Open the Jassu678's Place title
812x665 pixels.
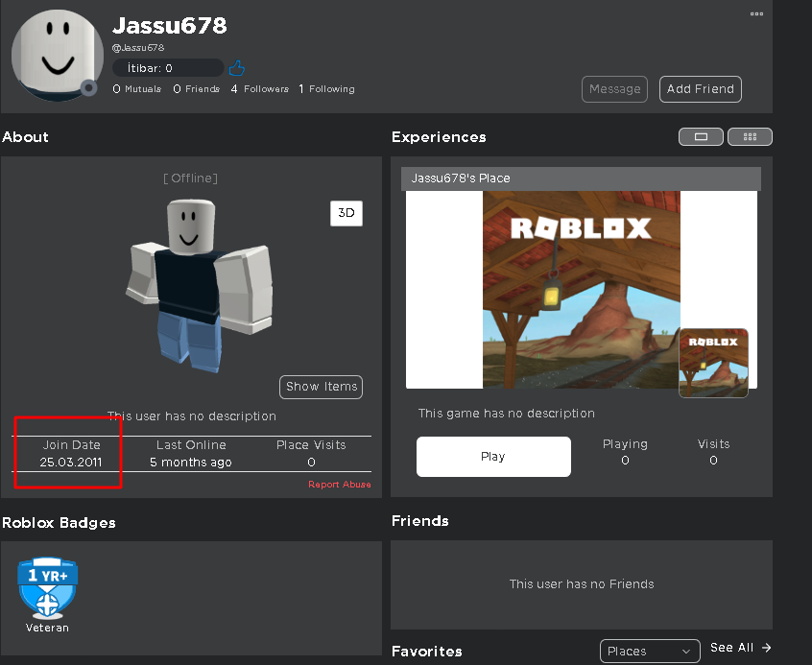pyautogui.click(x=461, y=178)
